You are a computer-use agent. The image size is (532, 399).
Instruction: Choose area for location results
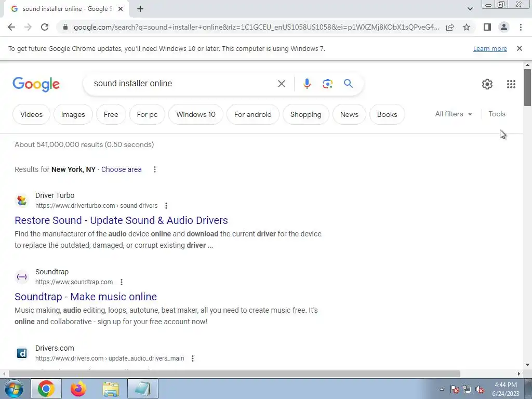click(121, 169)
